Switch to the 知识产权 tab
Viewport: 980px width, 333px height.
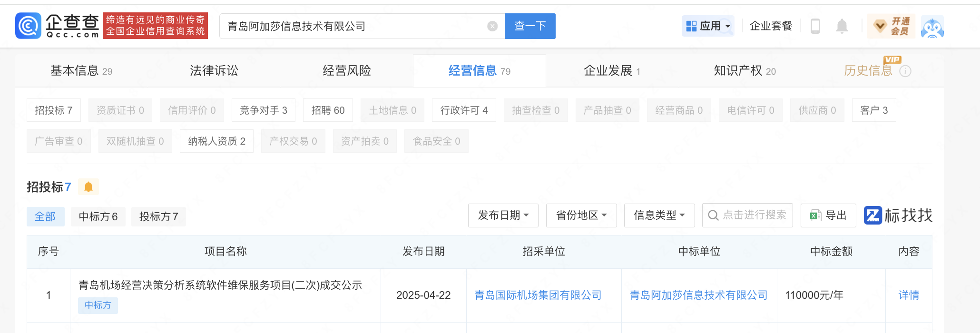[744, 71]
